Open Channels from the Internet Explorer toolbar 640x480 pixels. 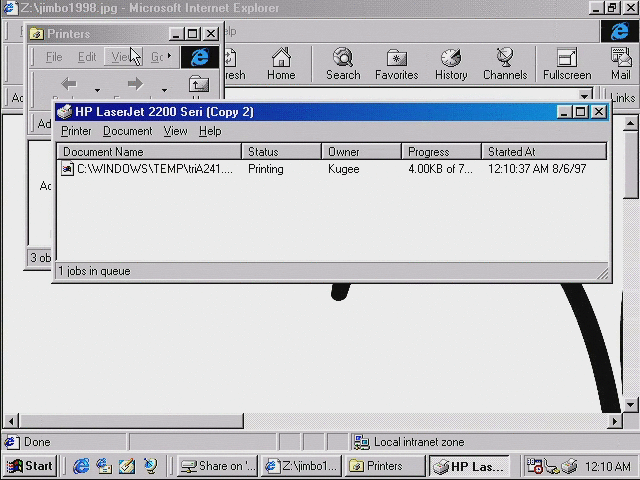(x=505, y=64)
